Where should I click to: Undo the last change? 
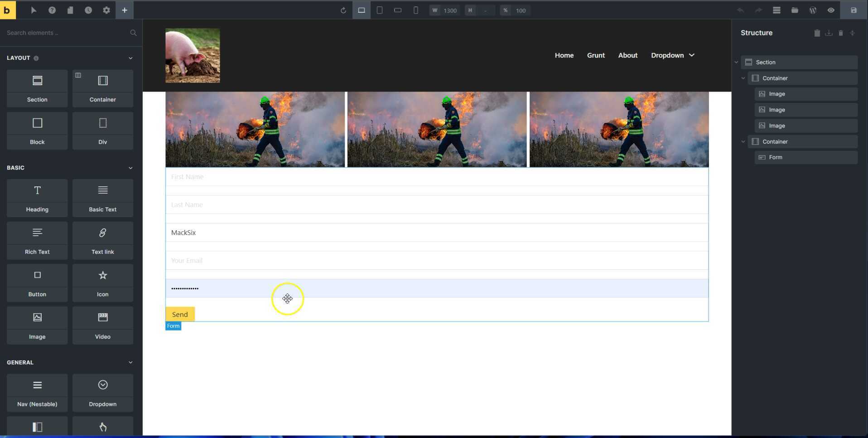point(740,10)
